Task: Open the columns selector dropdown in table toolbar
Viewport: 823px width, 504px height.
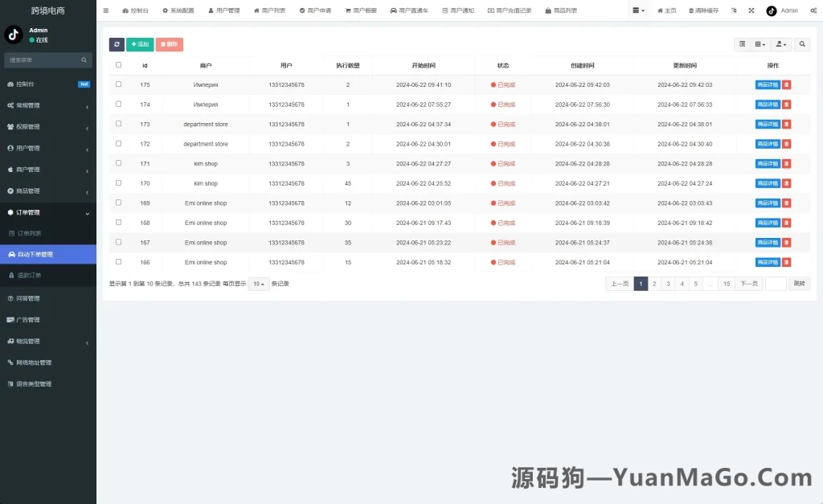Action: click(x=760, y=44)
